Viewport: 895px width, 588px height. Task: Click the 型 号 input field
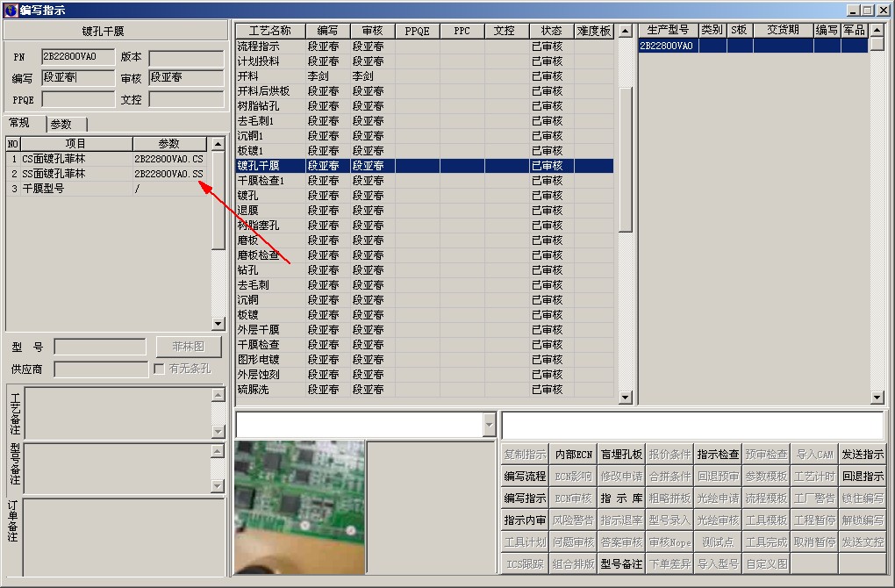[100, 347]
